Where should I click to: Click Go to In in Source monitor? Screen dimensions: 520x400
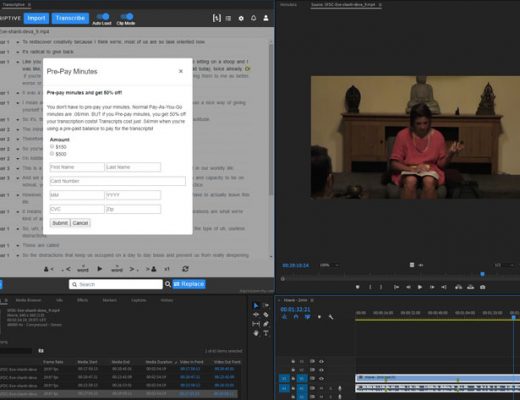click(x=396, y=287)
